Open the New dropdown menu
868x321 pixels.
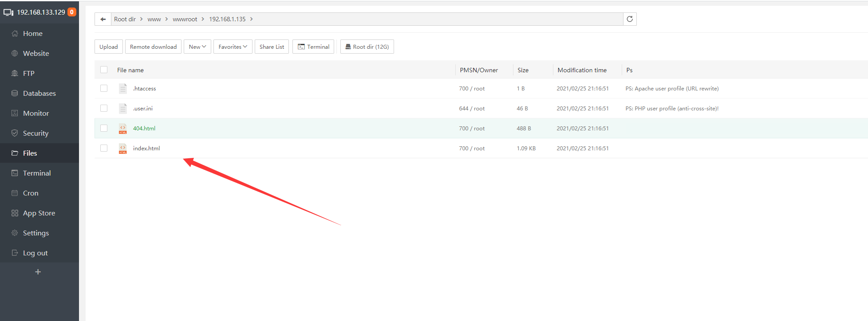(x=197, y=47)
